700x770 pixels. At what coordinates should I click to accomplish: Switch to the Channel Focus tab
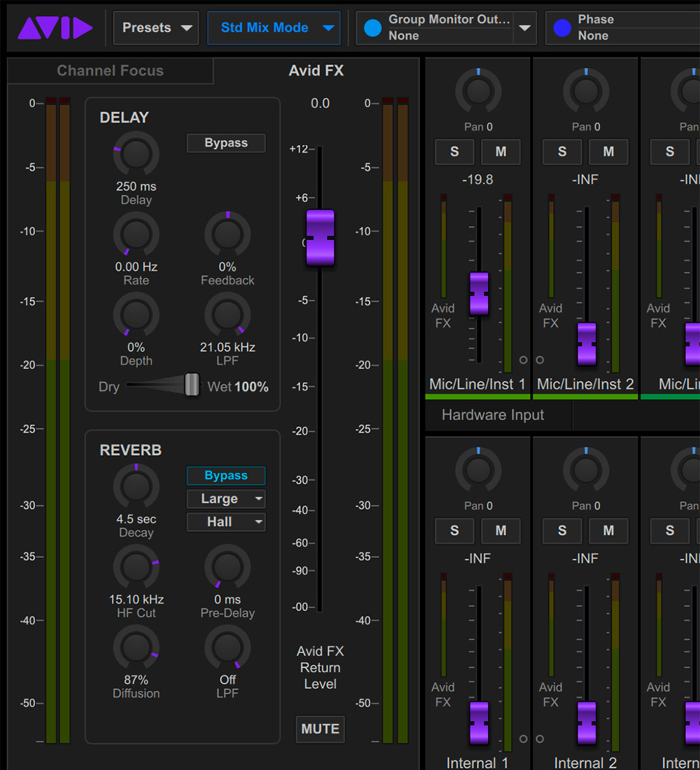tap(110, 71)
